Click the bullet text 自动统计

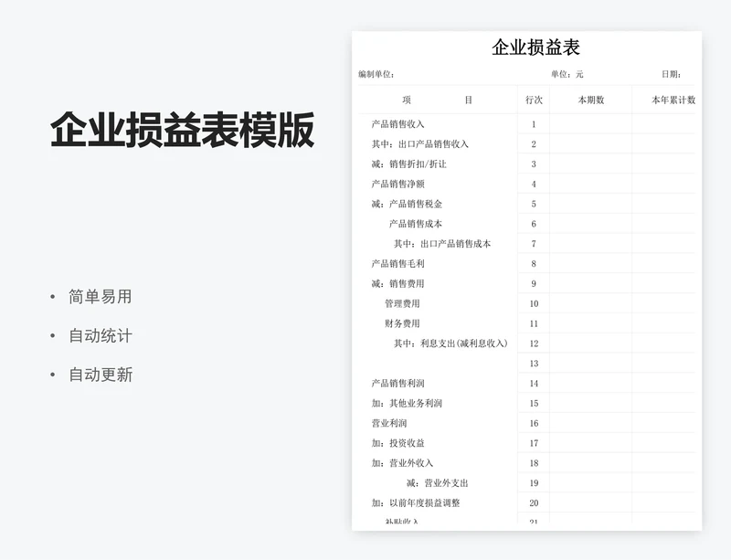(x=101, y=335)
